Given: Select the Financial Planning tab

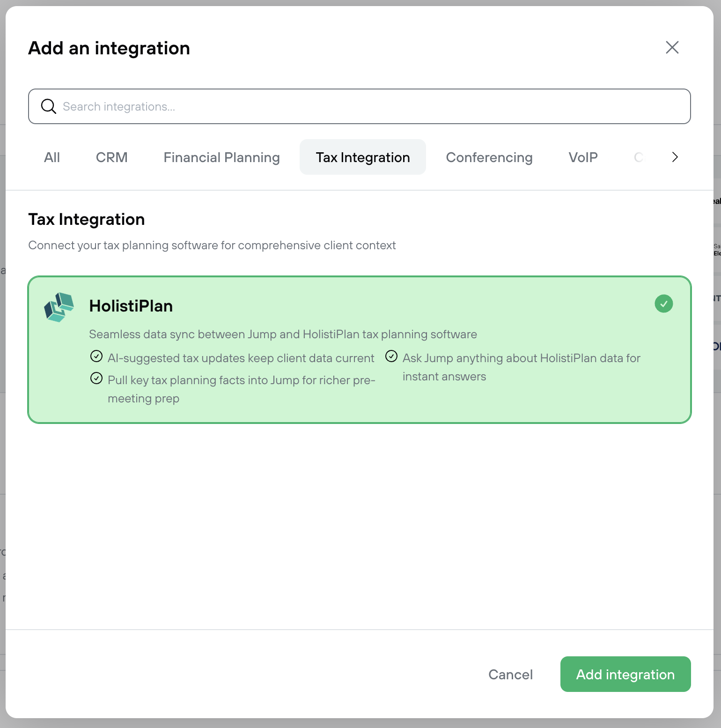Looking at the screenshot, I should coord(221,157).
